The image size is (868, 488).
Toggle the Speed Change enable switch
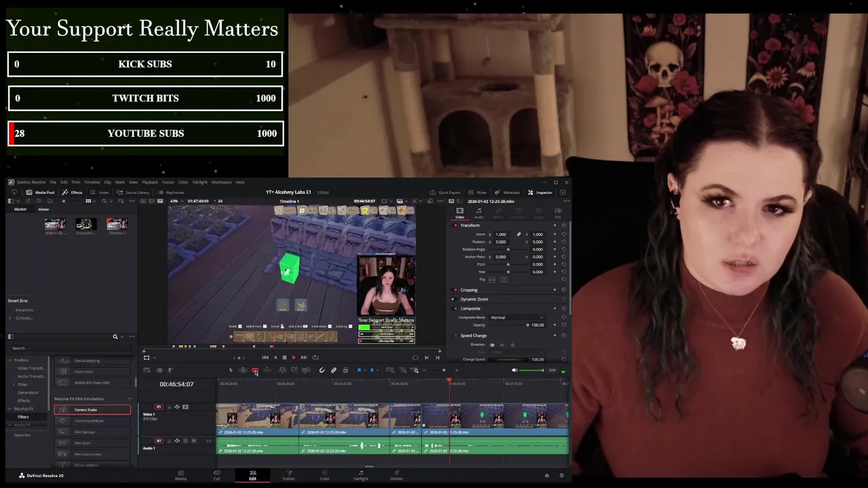coord(455,335)
